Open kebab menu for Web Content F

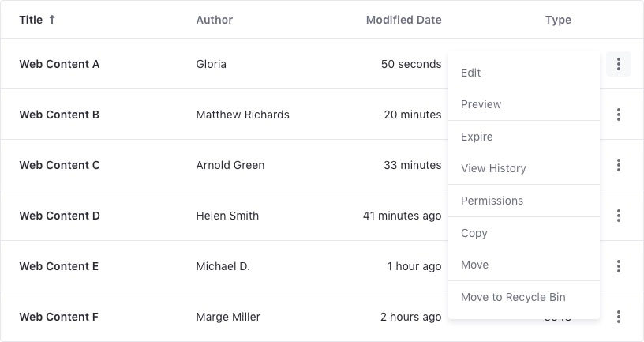click(x=619, y=317)
